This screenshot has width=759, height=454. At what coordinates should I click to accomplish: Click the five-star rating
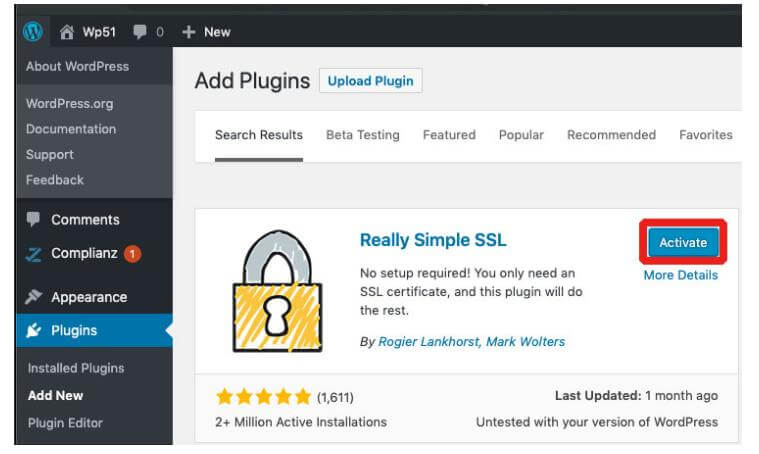263,397
